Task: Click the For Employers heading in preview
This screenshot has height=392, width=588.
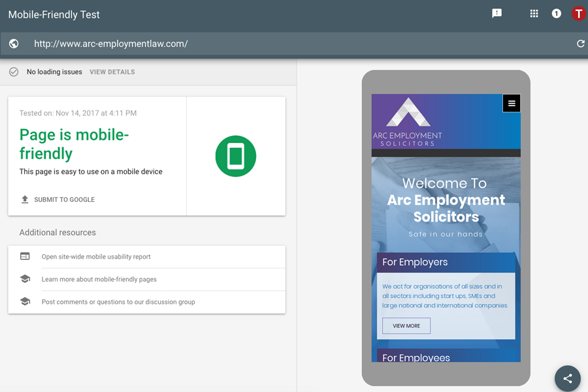Action: point(415,262)
